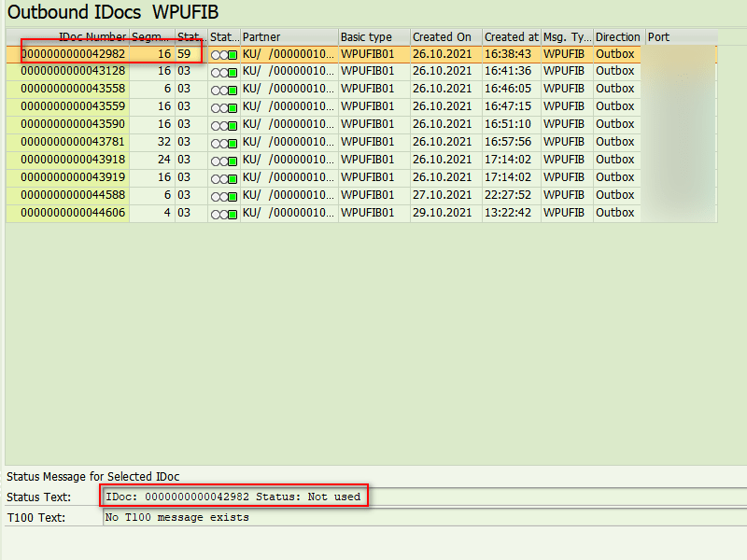747x560 pixels.
Task: Click status light icon for IDoc 0000000000043918
Action: coord(224,161)
